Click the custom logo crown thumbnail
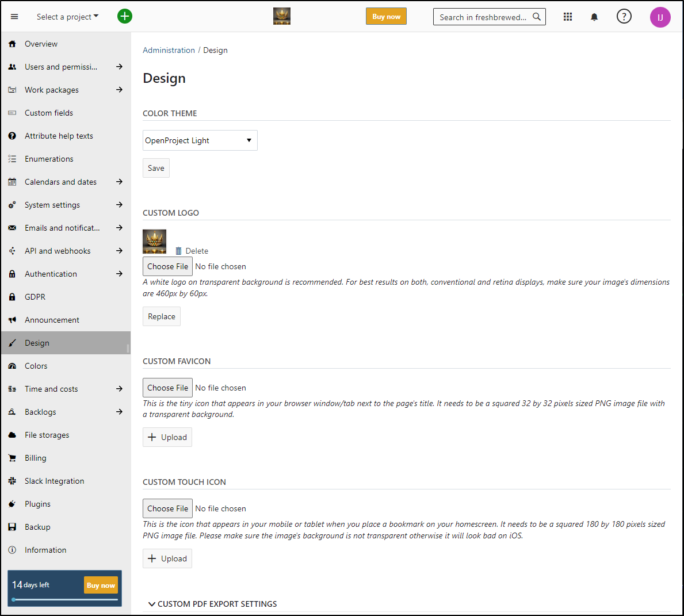Viewport: 684px width, 616px height. (x=154, y=241)
